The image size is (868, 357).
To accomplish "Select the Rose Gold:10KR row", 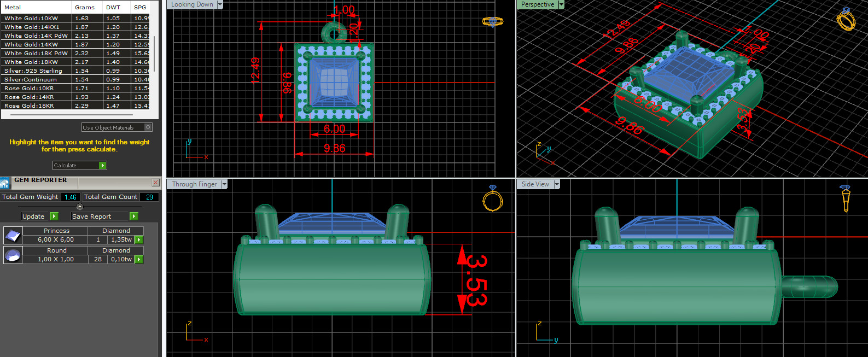I will [75, 88].
